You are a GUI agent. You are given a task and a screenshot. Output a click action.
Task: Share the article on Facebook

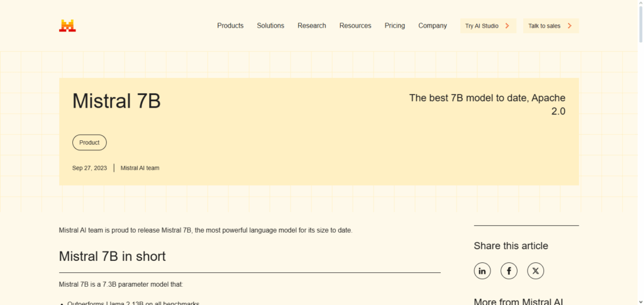point(509,271)
